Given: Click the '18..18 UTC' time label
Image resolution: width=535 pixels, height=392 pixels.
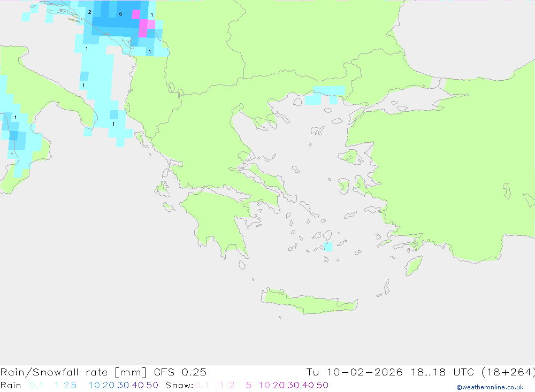Looking at the screenshot, I should pos(442,372).
